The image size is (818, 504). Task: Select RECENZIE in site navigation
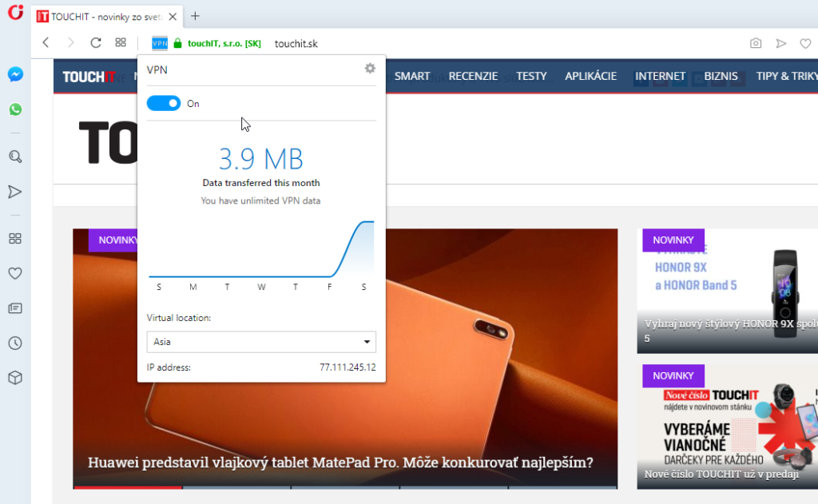[473, 77]
